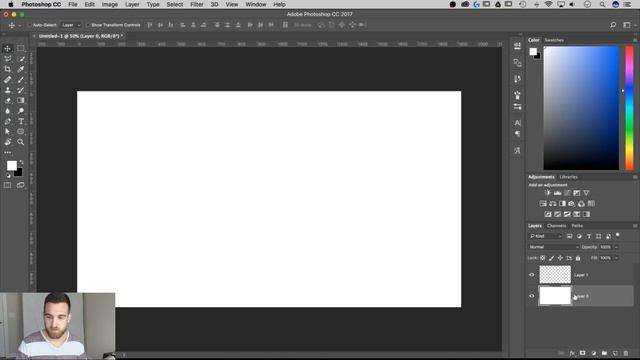Viewport: 640px width, 360px height.
Task: Open Photoshop search magnifier in options bar
Action: tap(613, 25)
